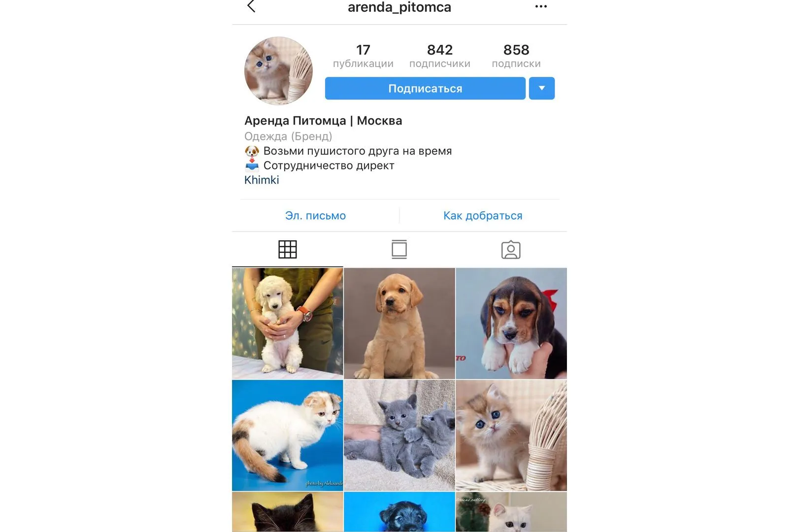
Task: Switch to the grid view tab
Action: tap(288, 249)
